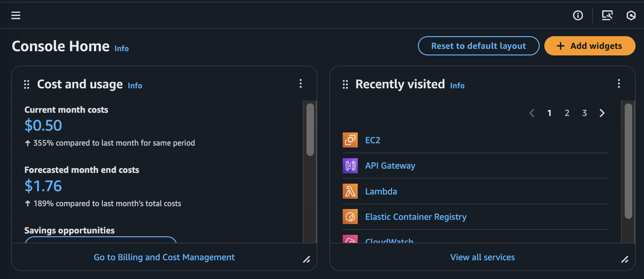The width and height of the screenshot is (644, 279).
Task: Click Reset to default layout
Action: tap(478, 46)
